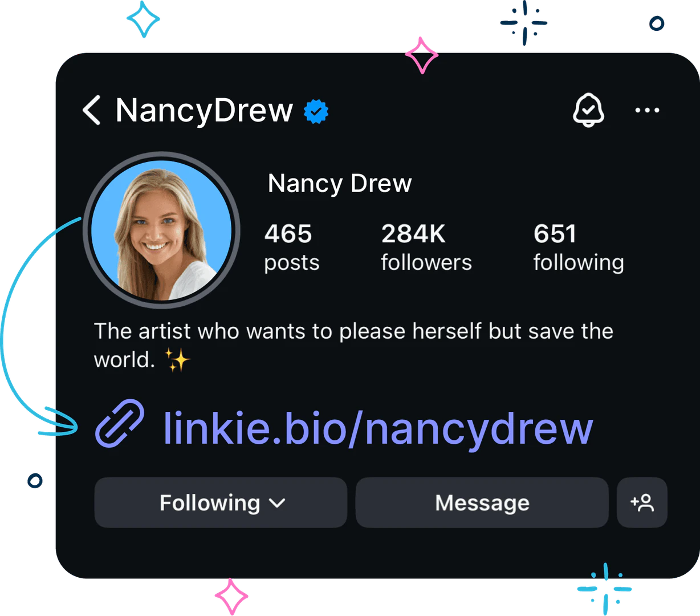Go back using the left chevron arrow
The image size is (700, 616).
tap(91, 110)
